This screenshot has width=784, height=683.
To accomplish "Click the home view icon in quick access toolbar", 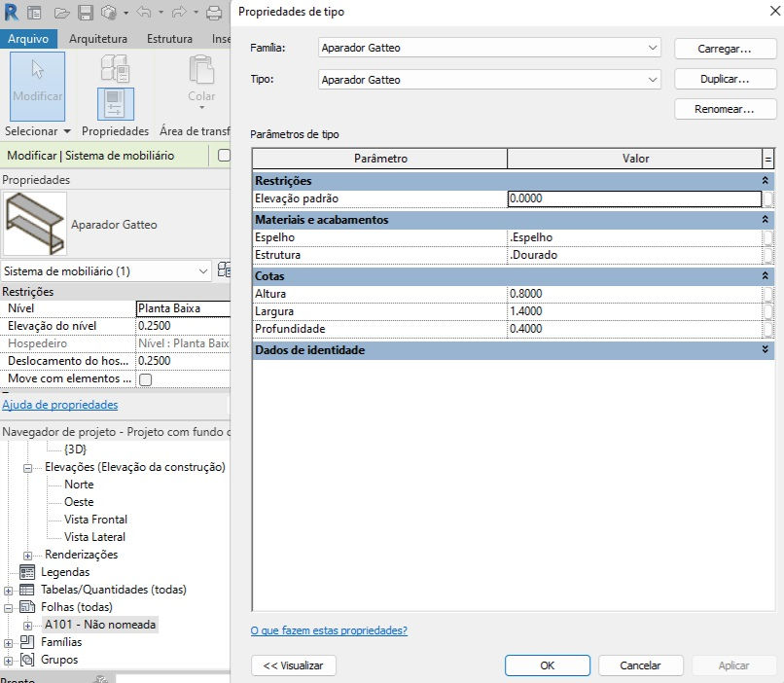I will click(x=34, y=13).
